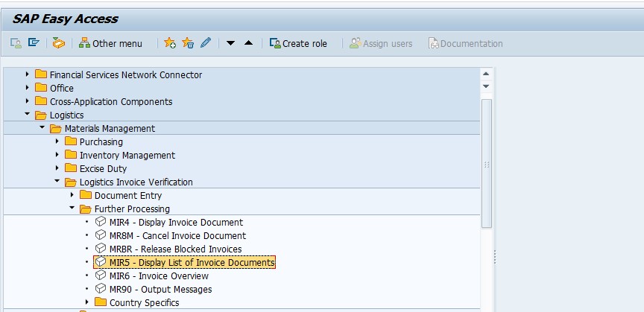This screenshot has width=644, height=312.
Task: Select the Logistics open folder icon
Action: pyautogui.click(x=41, y=115)
